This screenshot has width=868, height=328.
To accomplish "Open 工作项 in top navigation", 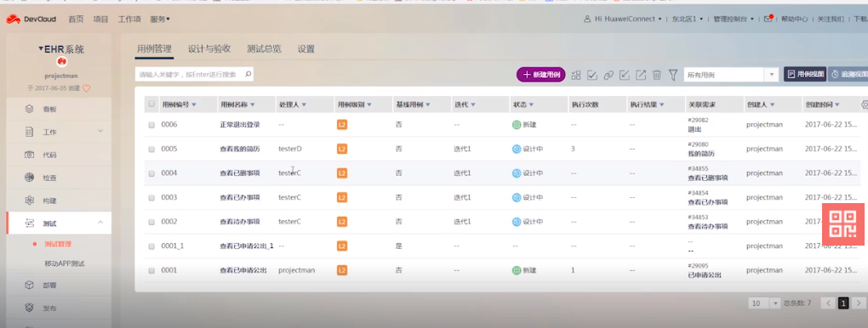I will [129, 19].
